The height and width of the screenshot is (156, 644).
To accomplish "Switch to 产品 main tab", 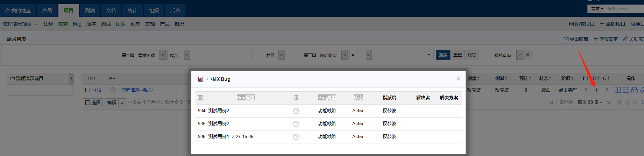I will pyautogui.click(x=47, y=10).
